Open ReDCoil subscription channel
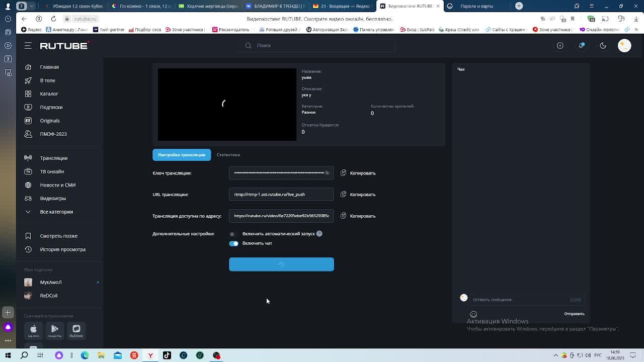The width and height of the screenshot is (644, 362). [48, 296]
